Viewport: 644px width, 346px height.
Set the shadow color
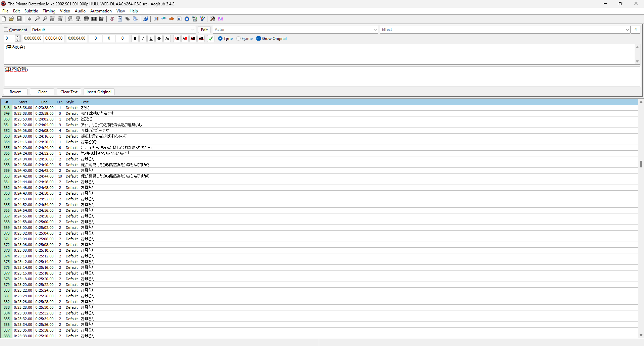201,39
